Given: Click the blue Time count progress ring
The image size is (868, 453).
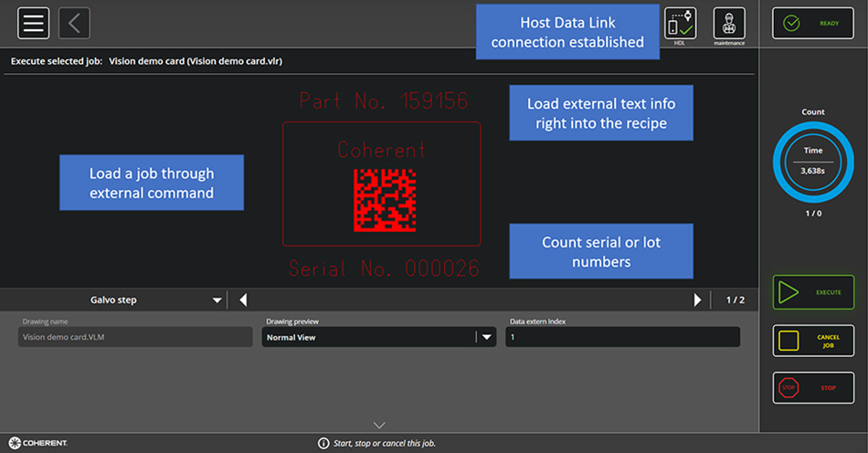Looking at the screenshot, I should 812,161.
